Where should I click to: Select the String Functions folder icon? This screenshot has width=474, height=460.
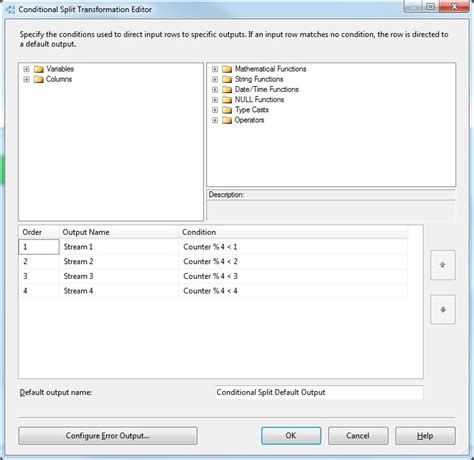227,79
